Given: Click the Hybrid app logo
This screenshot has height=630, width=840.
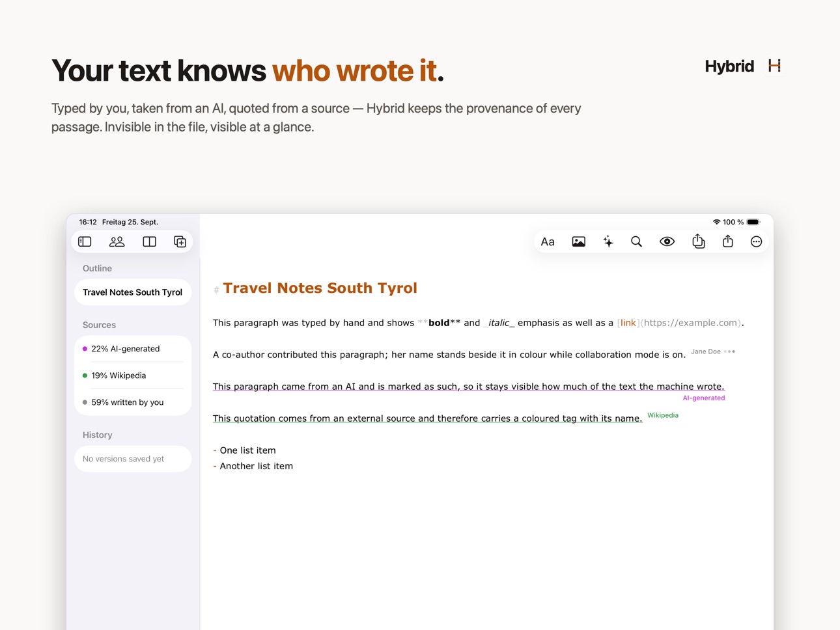Looking at the screenshot, I should [774, 66].
